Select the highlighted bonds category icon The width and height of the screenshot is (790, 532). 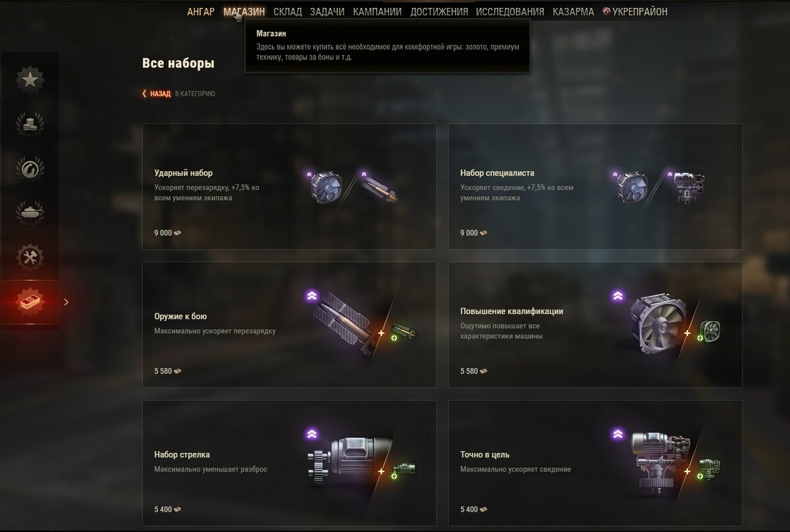coord(30,302)
